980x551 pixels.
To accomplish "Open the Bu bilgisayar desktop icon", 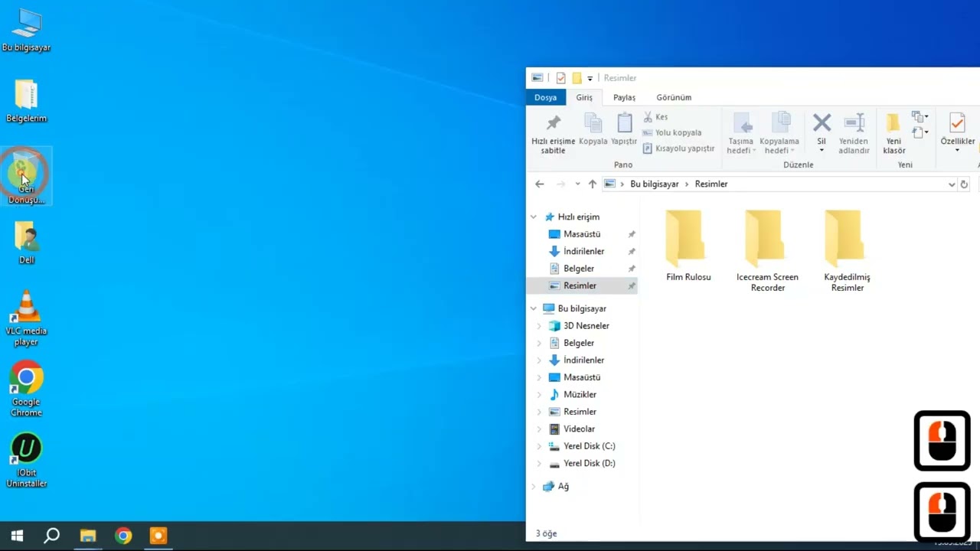I will (26, 31).
